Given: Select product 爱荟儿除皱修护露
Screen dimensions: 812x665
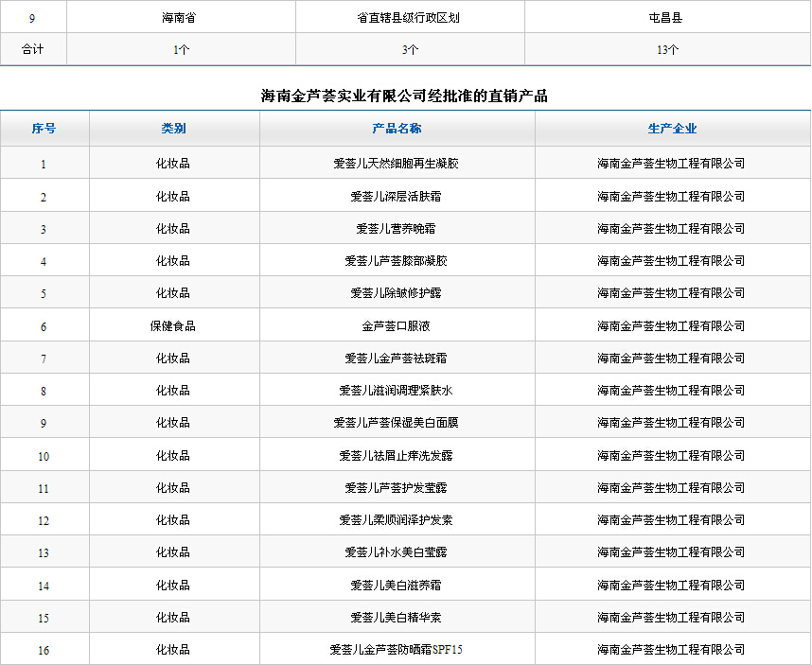Looking at the screenshot, I should tap(397, 293).
